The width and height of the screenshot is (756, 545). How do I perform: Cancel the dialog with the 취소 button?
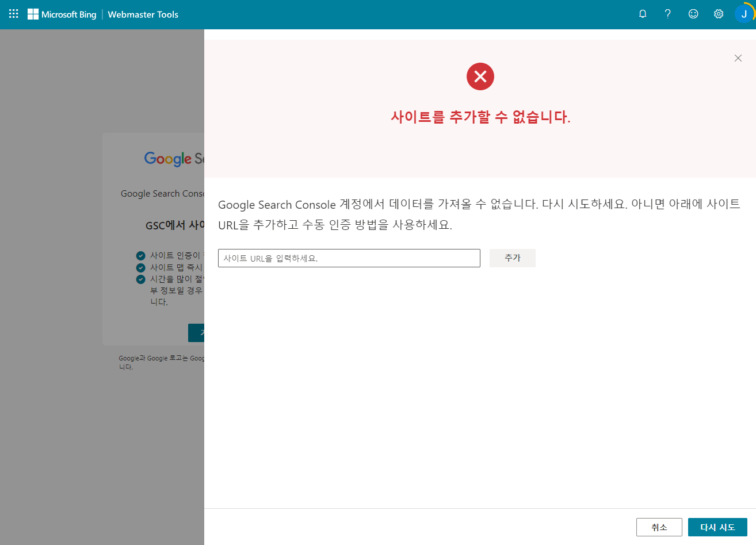(x=659, y=527)
